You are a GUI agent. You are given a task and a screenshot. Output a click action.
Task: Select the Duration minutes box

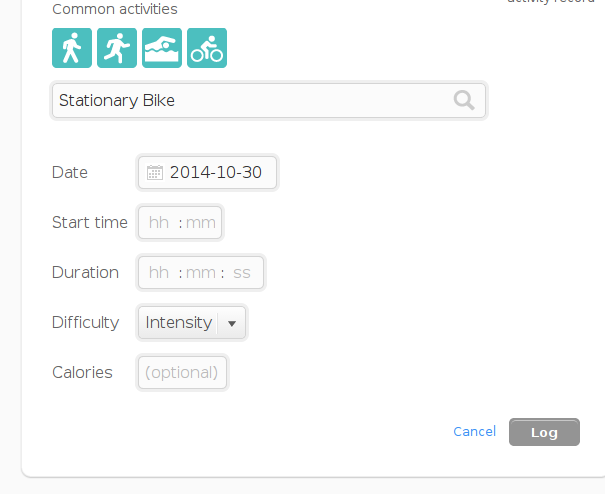pyautogui.click(x=201, y=273)
